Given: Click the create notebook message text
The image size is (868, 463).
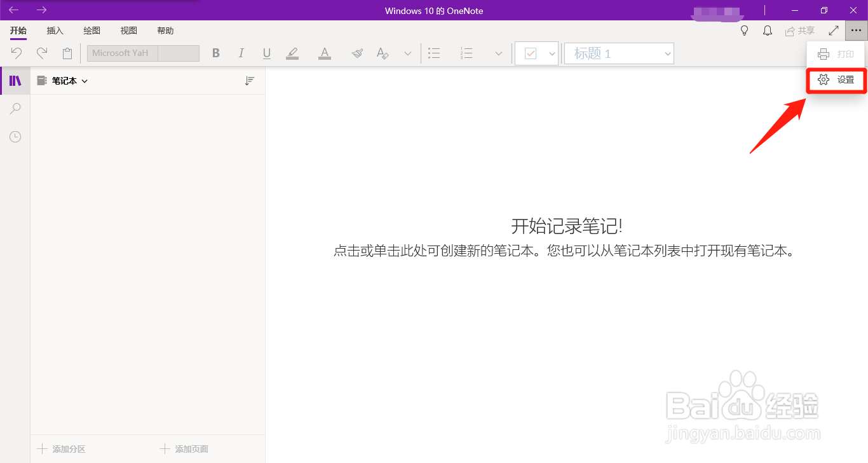Looking at the screenshot, I should (565, 251).
